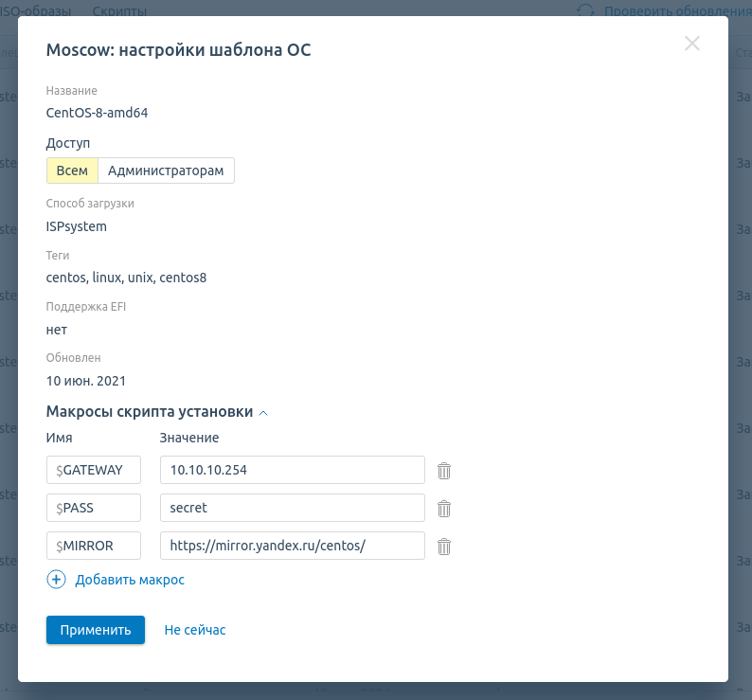Viewport: 752px width, 700px height.
Task: Collapse the Макросы скрипта установки section
Action: (263, 413)
